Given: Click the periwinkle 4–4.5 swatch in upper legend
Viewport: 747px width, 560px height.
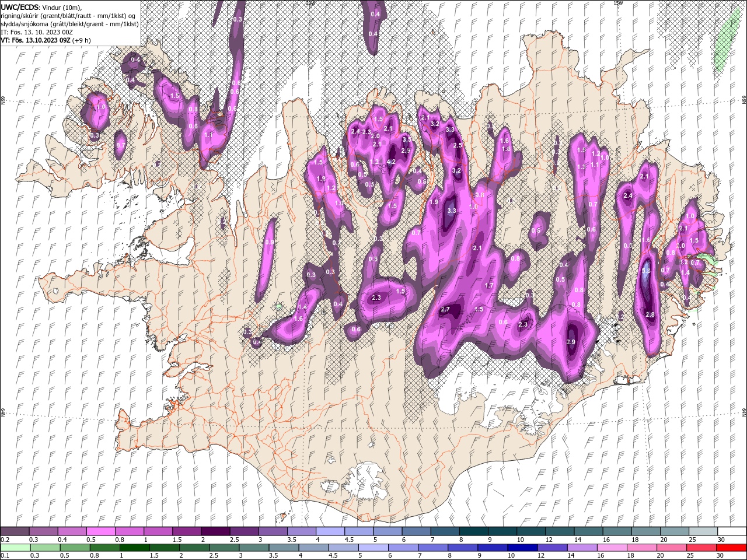Looking at the screenshot, I should coord(330,531).
